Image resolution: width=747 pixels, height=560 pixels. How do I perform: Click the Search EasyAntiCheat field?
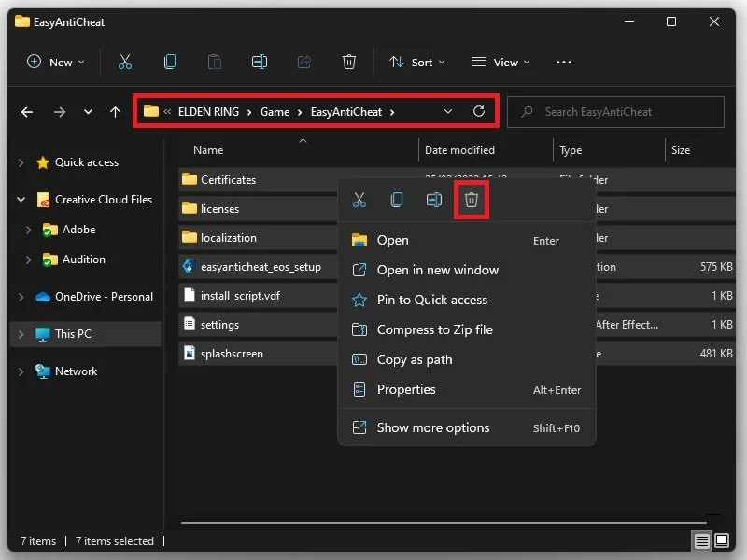tap(615, 112)
